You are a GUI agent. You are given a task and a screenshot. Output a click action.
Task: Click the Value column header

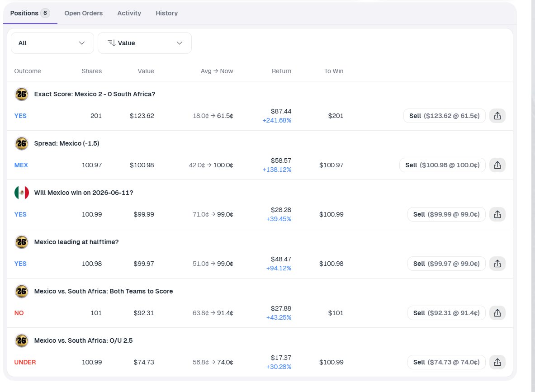pos(146,71)
